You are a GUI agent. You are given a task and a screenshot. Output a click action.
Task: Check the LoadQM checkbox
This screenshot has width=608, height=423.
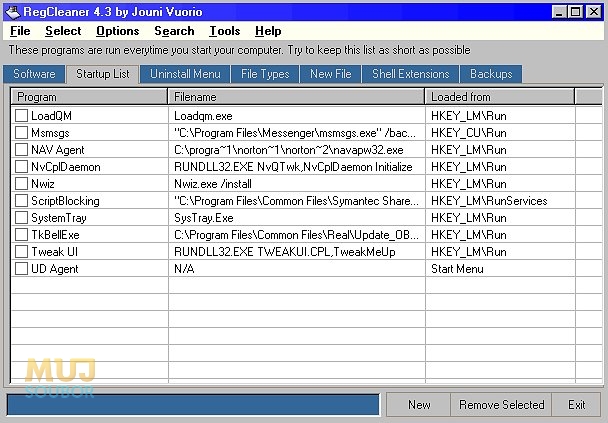click(x=21, y=116)
